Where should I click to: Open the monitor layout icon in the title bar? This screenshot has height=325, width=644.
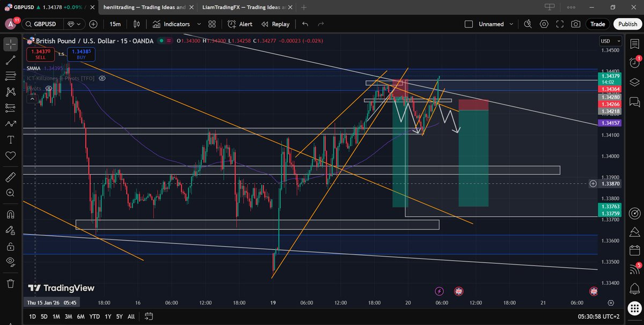click(550, 7)
